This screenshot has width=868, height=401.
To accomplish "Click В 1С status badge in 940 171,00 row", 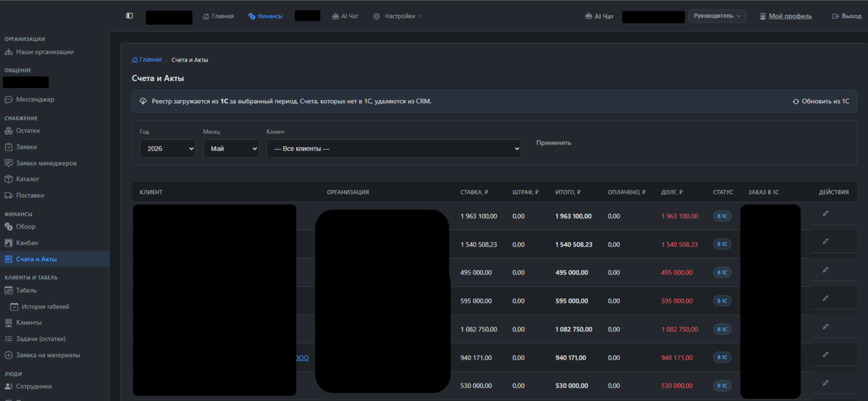I will (x=722, y=358).
